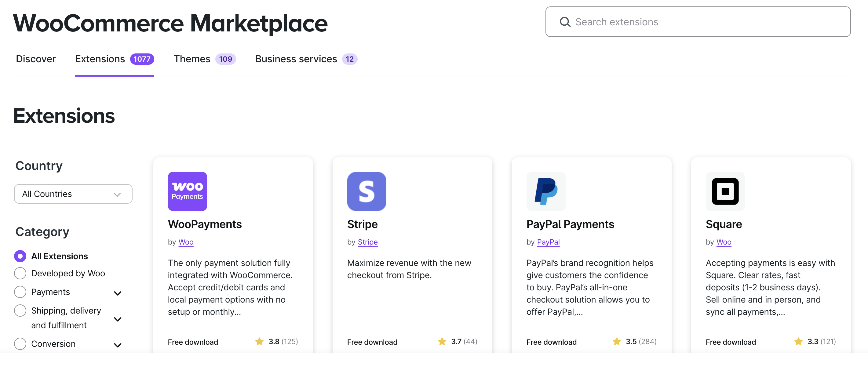Open the Stripe logo icon
868x367 pixels.
367,191
